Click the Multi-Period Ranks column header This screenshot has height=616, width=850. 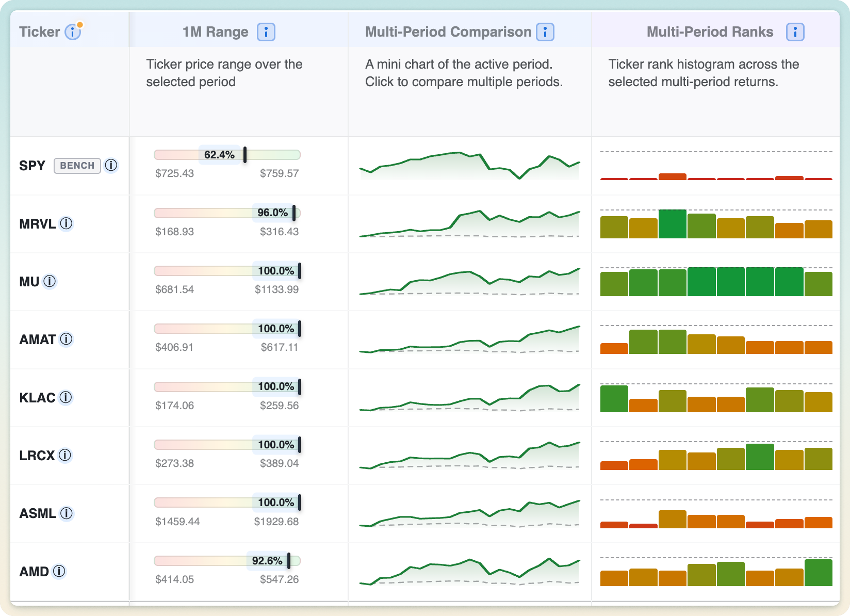pyautogui.click(x=710, y=32)
